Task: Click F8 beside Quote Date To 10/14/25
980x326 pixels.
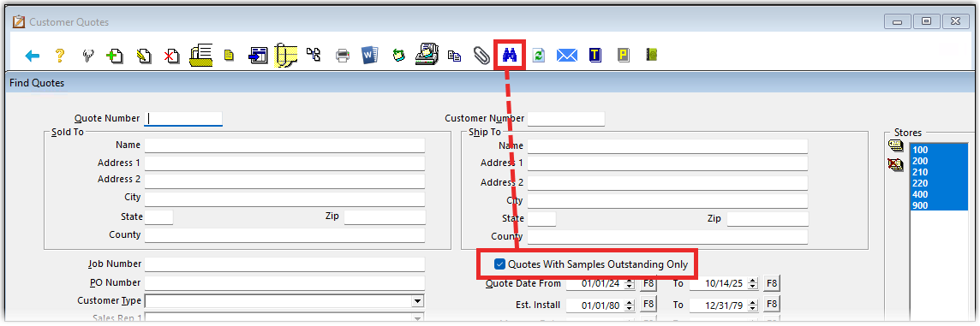Action: tap(772, 283)
